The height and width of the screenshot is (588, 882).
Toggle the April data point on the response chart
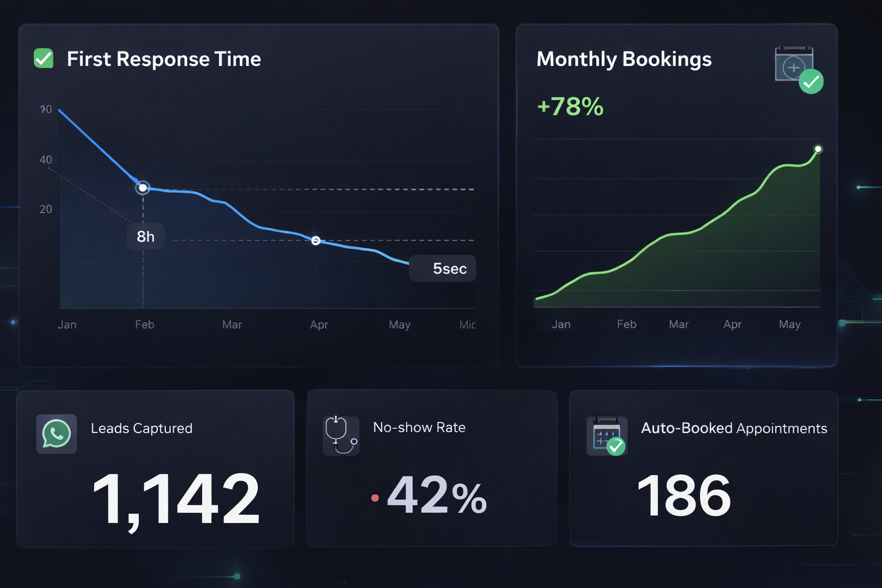tap(315, 241)
